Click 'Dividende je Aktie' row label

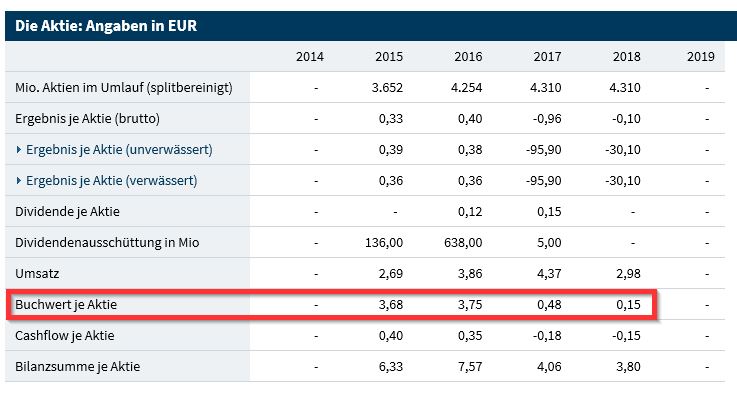(x=67, y=211)
